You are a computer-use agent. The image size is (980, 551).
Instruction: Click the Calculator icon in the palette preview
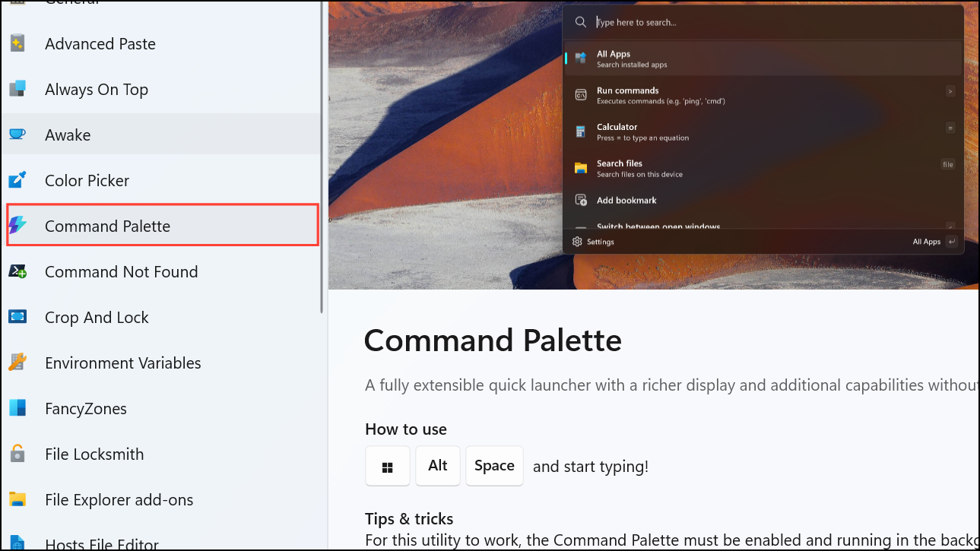(x=582, y=131)
